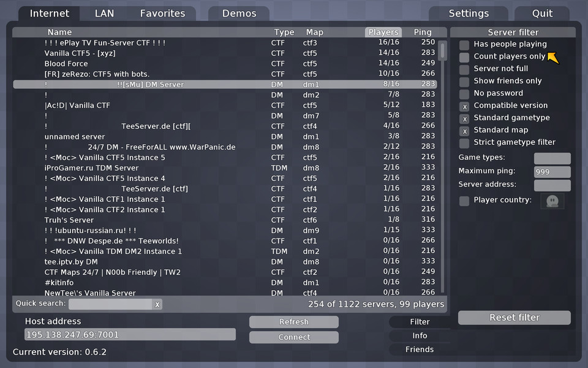The image size is (588, 368).
Task: Click the Connect button
Action: [x=294, y=337]
